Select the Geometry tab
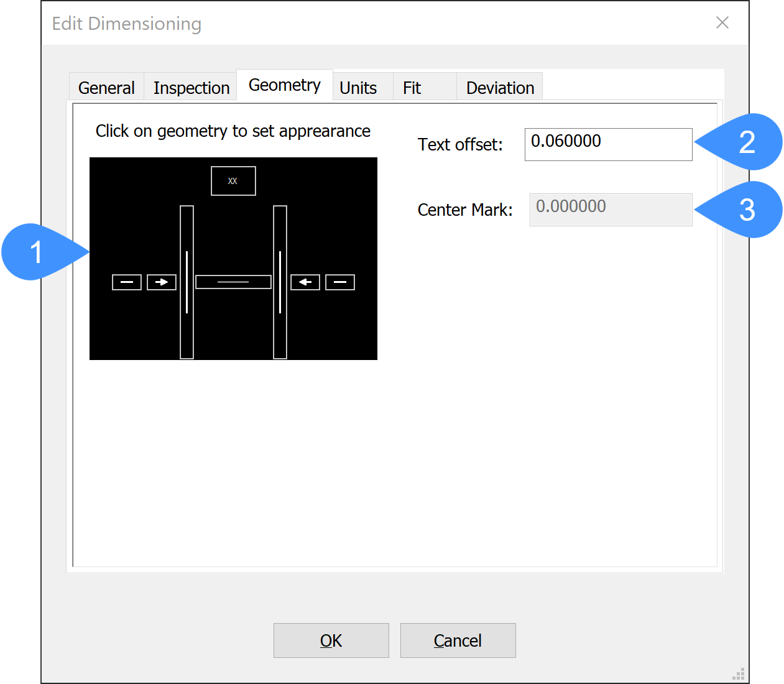This screenshot has width=784, height=684. point(285,85)
